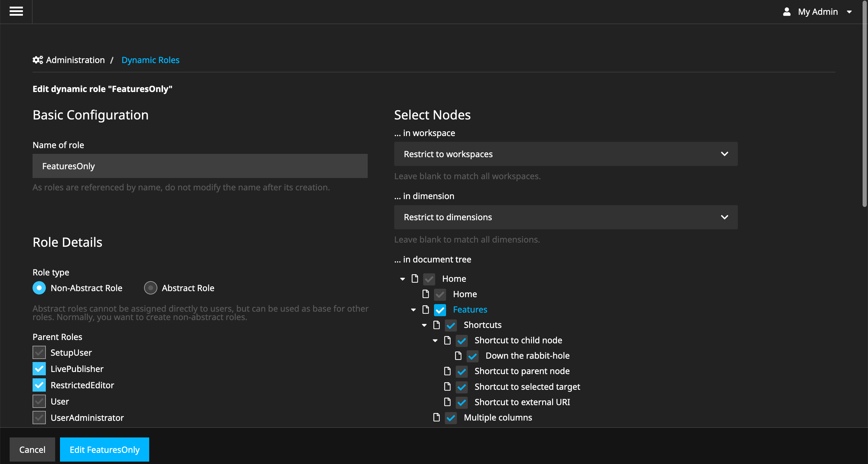Click the page icon for Multiple columns
The width and height of the screenshot is (868, 464).
(436, 417)
